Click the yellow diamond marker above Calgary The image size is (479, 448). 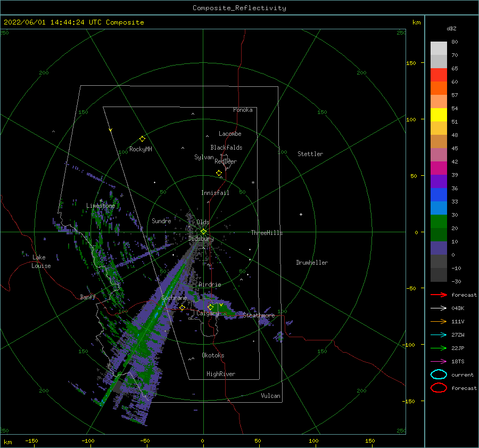(210, 307)
